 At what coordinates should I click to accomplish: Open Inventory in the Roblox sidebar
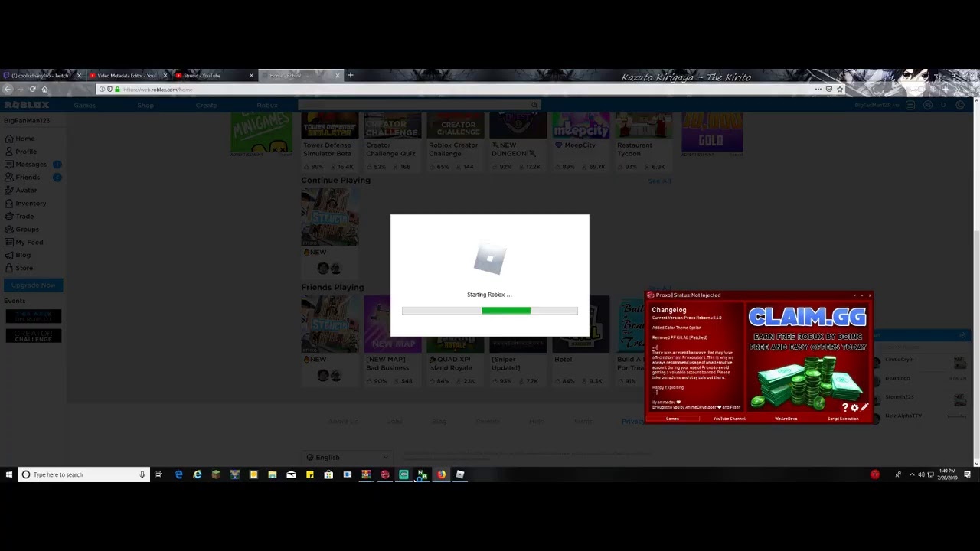25,204
